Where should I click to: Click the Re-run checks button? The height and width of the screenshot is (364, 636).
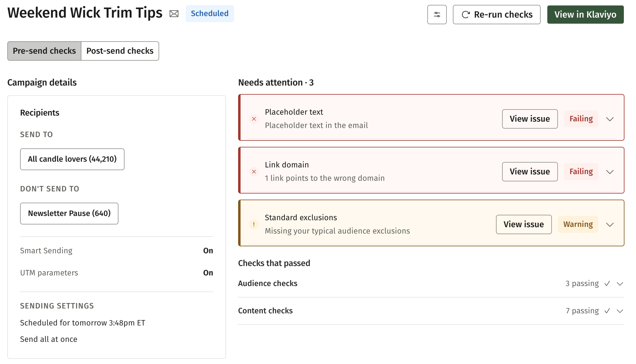click(x=497, y=15)
